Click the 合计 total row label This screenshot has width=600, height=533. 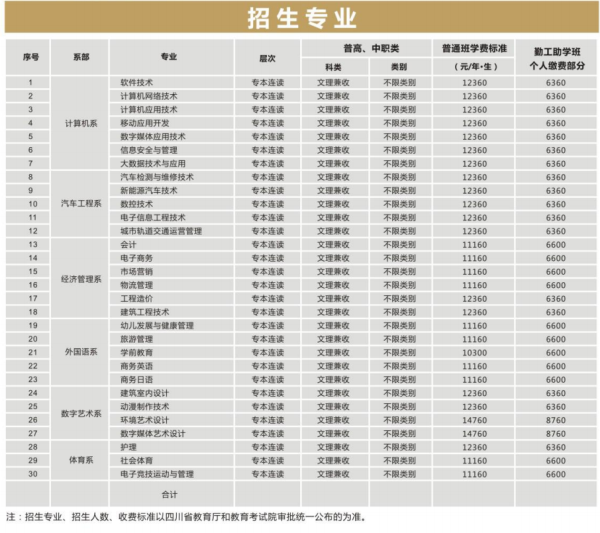(171, 494)
